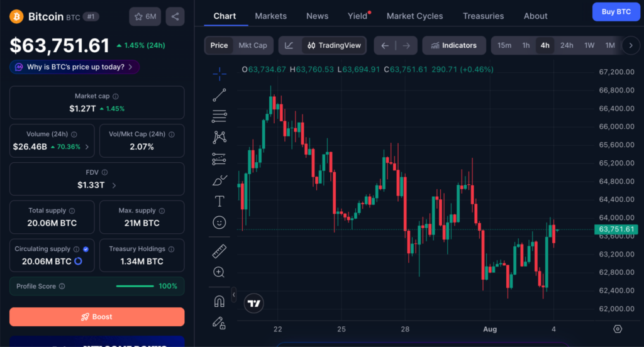
Task: Open Why is BTC's price up today
Action: (75, 67)
